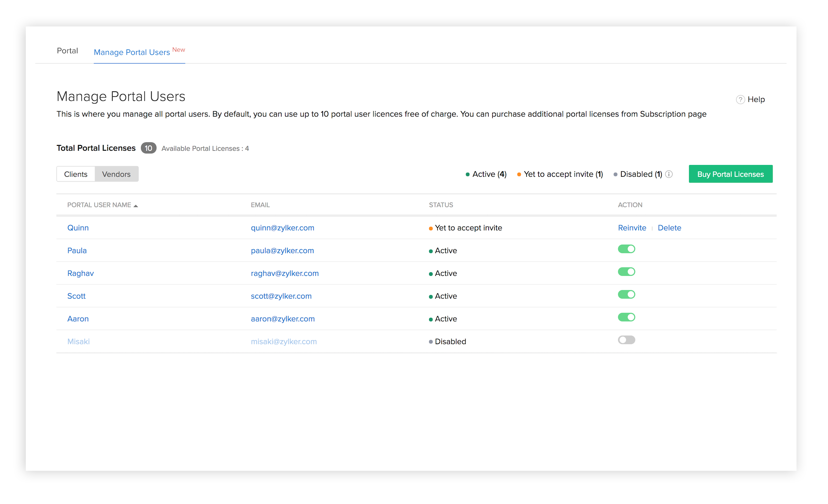Screen dimensions: 828x504
Task: Disable Paula's portal access toggle
Action: pyautogui.click(x=626, y=249)
